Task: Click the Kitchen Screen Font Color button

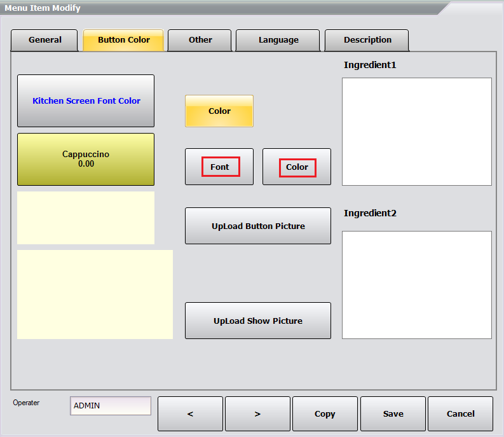Action: [x=86, y=101]
